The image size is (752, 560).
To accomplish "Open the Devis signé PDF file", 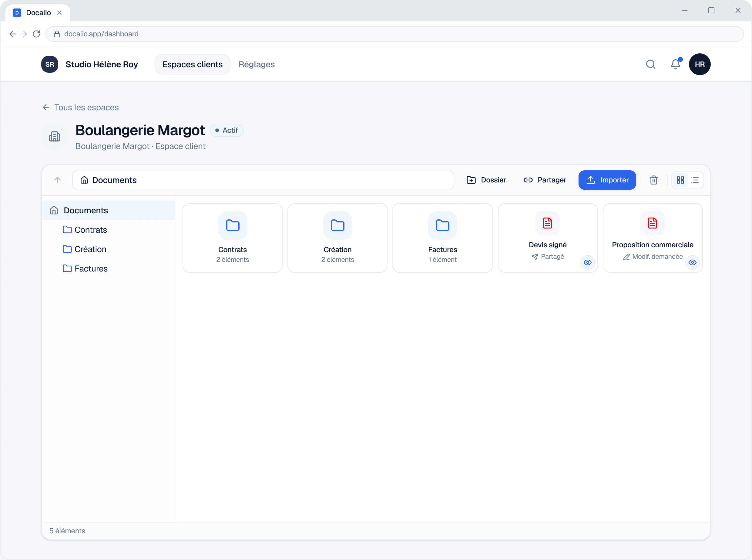I will pos(547,238).
